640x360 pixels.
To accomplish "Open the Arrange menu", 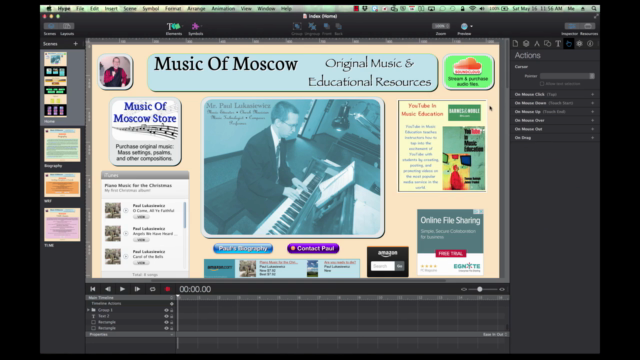I will pyautogui.click(x=196, y=9).
